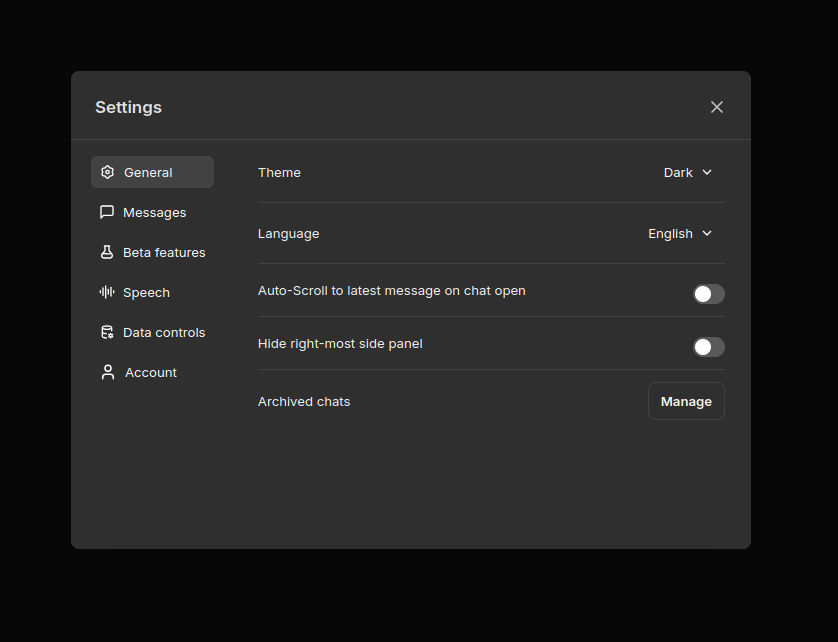Toggle Hide right-most side panel switch
838x642 pixels.
pyautogui.click(x=708, y=347)
